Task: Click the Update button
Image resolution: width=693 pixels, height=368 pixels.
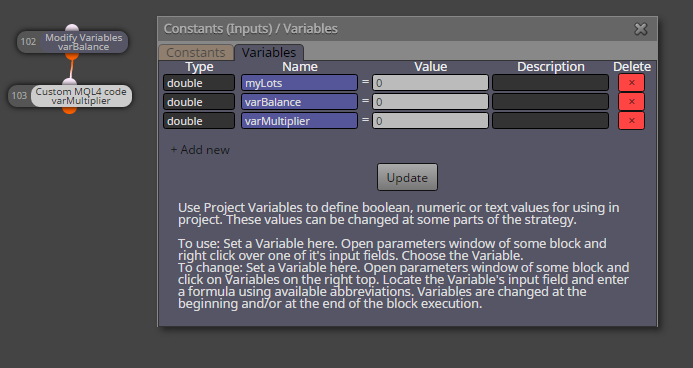Action: pyautogui.click(x=407, y=177)
